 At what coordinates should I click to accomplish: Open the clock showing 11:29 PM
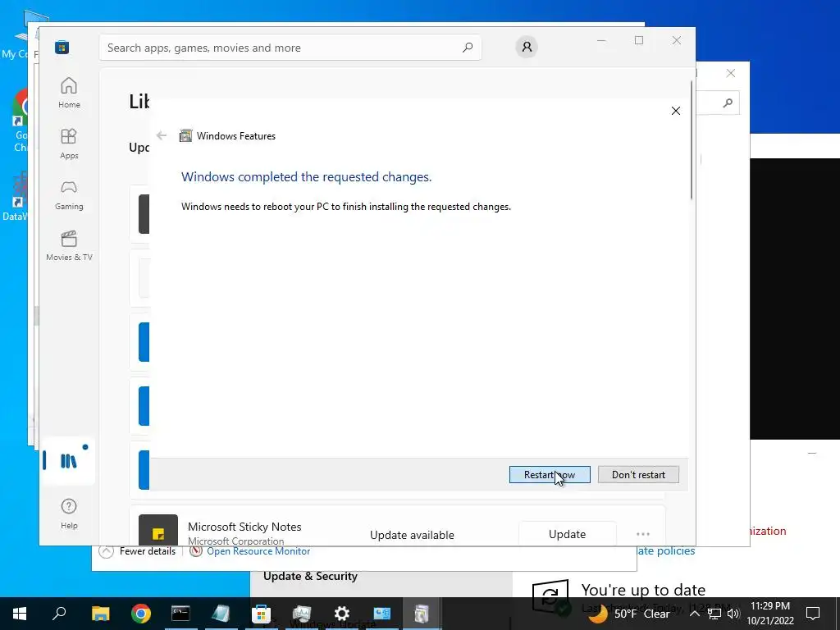[769, 614]
